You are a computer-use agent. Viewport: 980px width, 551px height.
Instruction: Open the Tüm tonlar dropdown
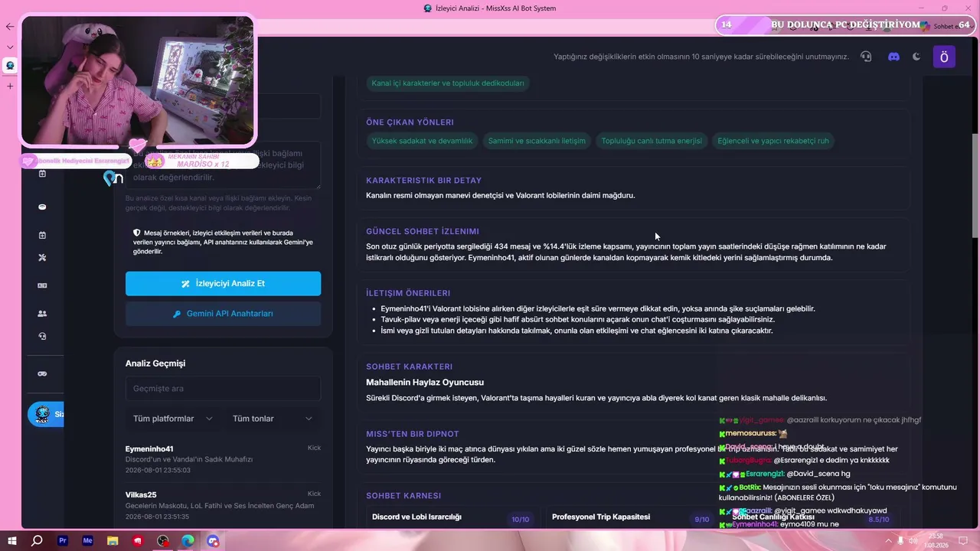(272, 419)
